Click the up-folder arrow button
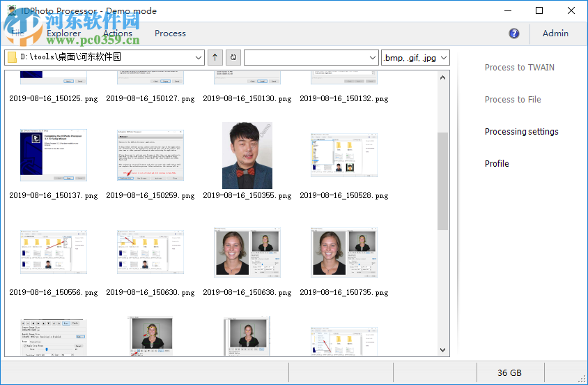Viewport: 588px width, 385px height. [215, 57]
